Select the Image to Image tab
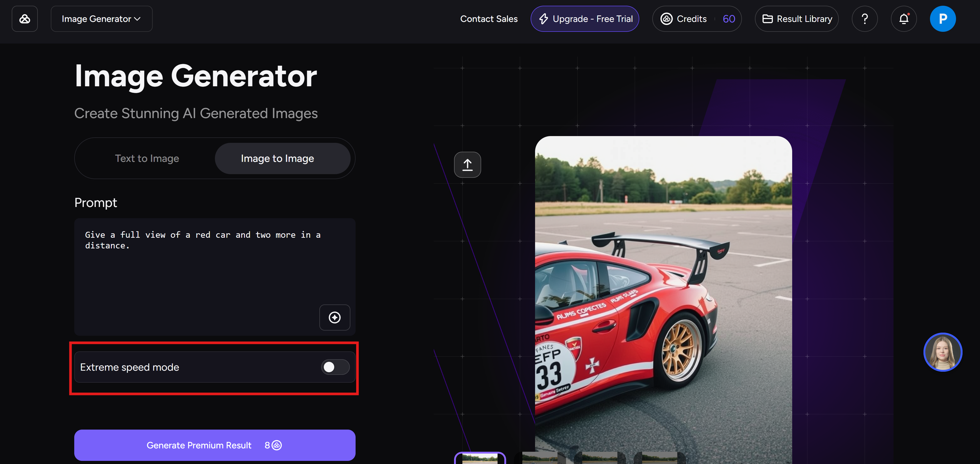The width and height of the screenshot is (980, 464). (x=277, y=158)
